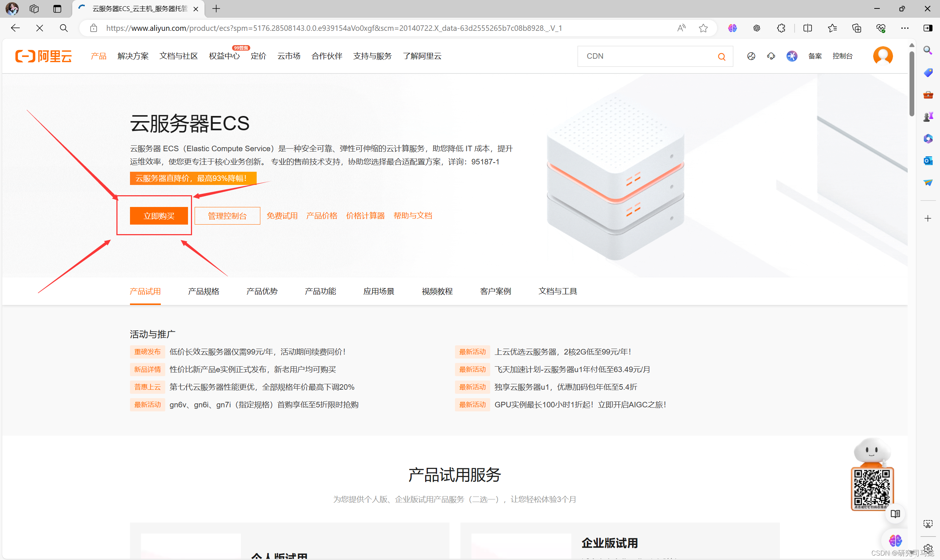This screenshot has width=940, height=560.
Task: Click 备案 link in header
Action: pos(815,56)
